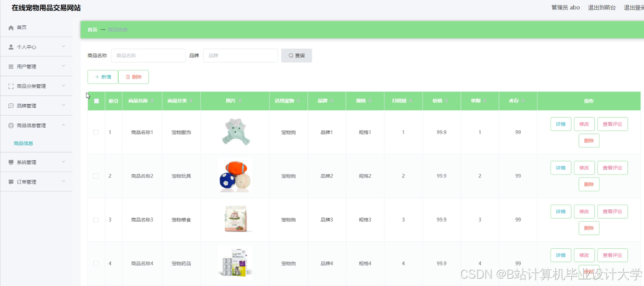Screen dimensions: 644x286
Task: Expand 品牌管理 chevron in sidebar
Action: pos(63,105)
